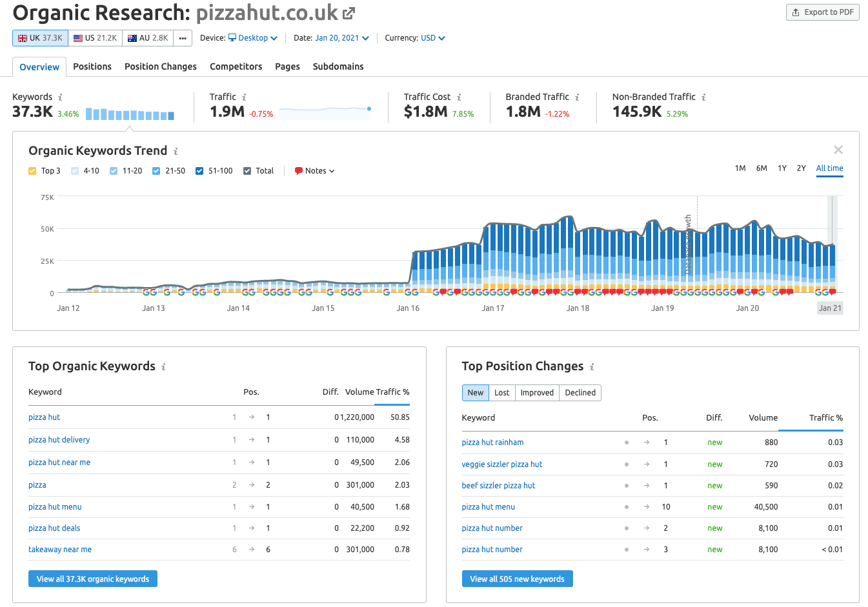Image resolution: width=868 pixels, height=607 pixels.
Task: Toggle the Top 3 checkbox
Action: point(32,171)
